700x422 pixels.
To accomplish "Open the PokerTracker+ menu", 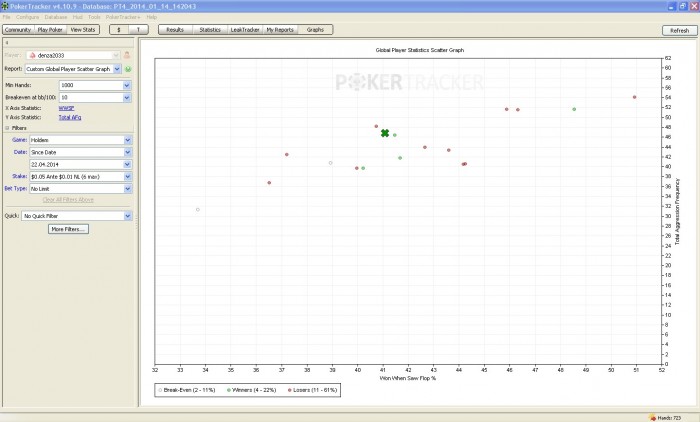I will [x=123, y=17].
